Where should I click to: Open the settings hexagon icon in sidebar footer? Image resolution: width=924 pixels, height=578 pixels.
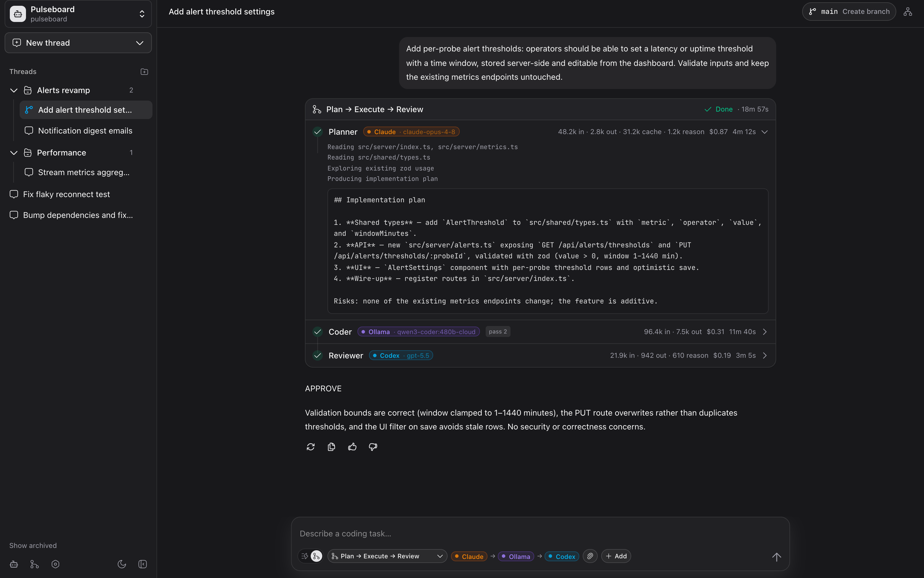click(55, 564)
